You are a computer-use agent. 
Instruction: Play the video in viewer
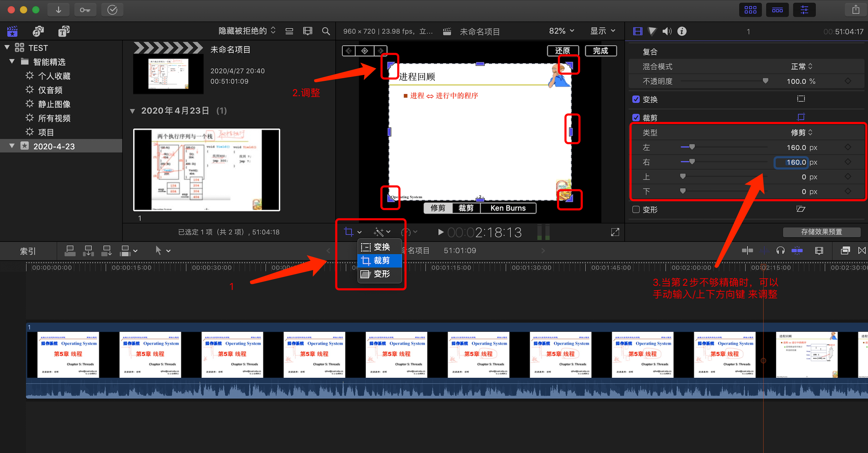[441, 232]
